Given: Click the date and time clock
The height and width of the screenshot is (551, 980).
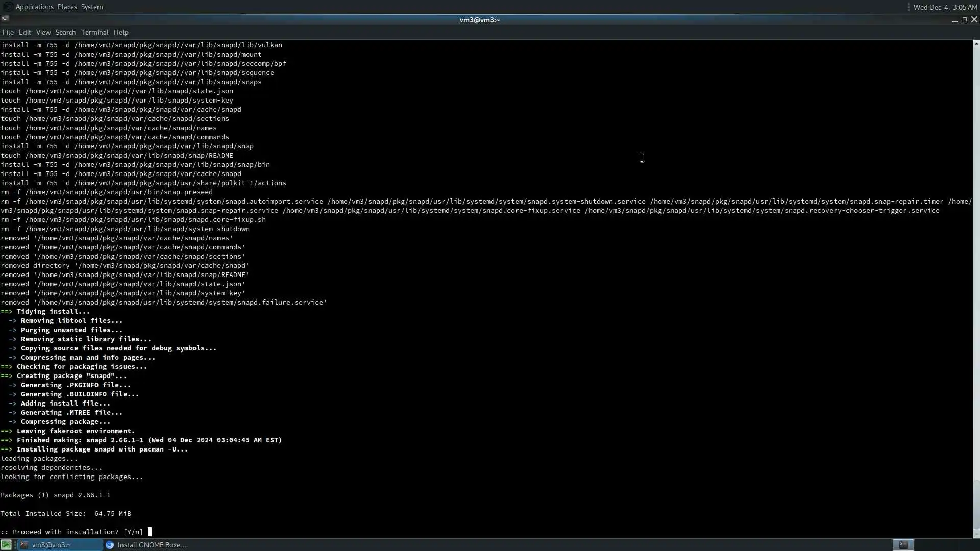Looking at the screenshot, I should coord(945,7).
